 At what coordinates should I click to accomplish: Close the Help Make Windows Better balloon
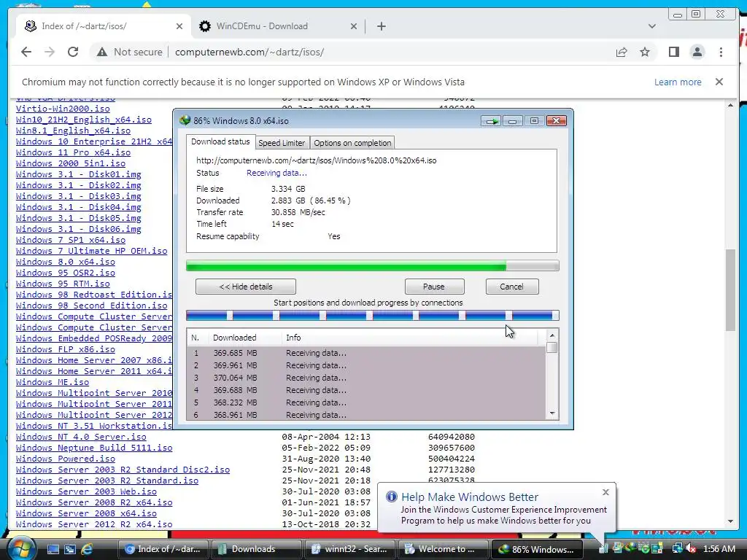[605, 492]
